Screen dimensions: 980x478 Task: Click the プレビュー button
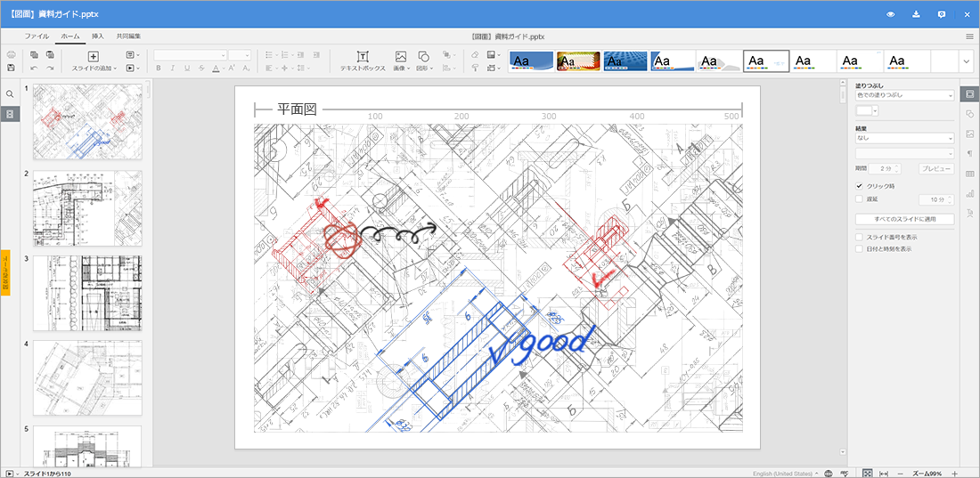935,168
